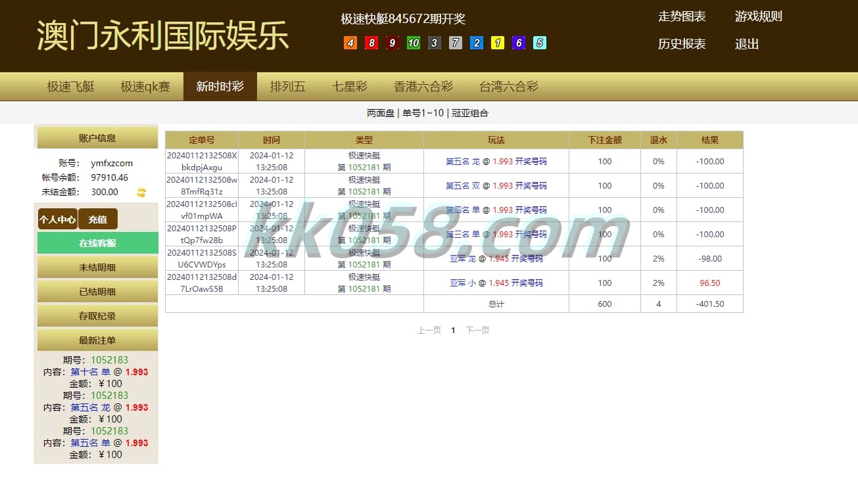This screenshot has width=858, height=504.
Task: Select the 新时时彩 tab
Action: [220, 86]
